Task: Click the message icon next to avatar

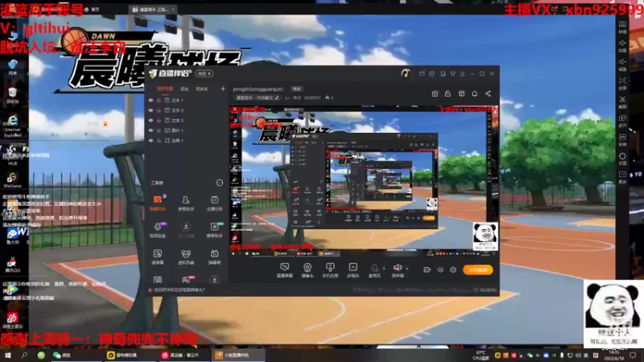Action: coord(422,74)
